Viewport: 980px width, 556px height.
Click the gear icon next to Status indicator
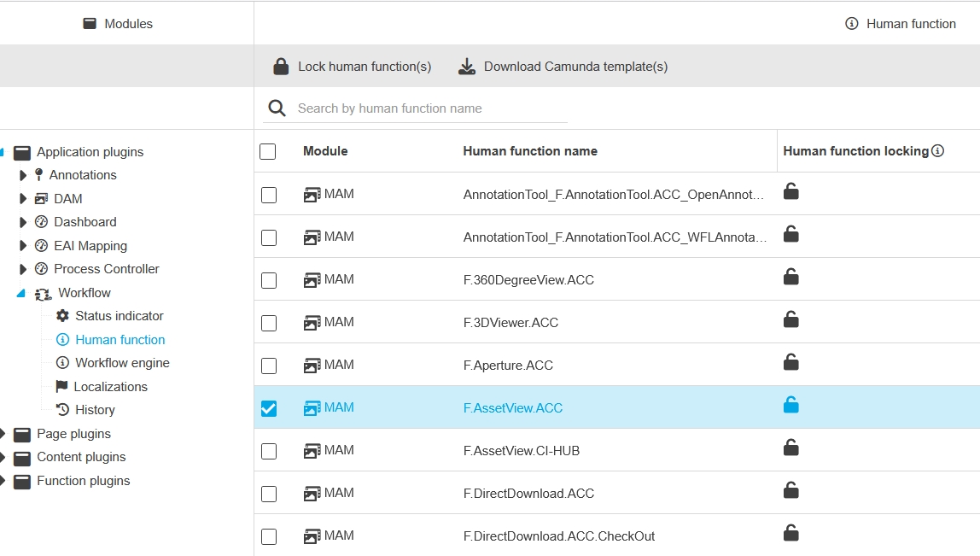pyautogui.click(x=62, y=316)
